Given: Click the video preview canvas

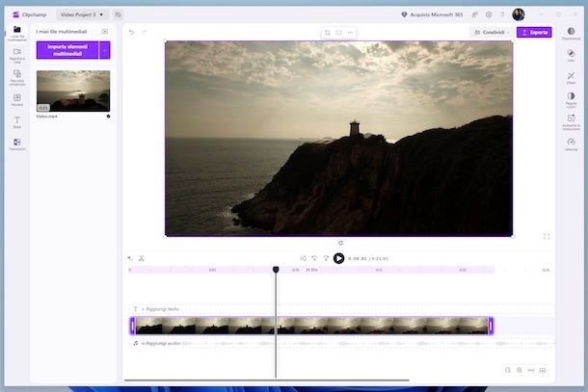Looking at the screenshot, I should click(x=338, y=139).
